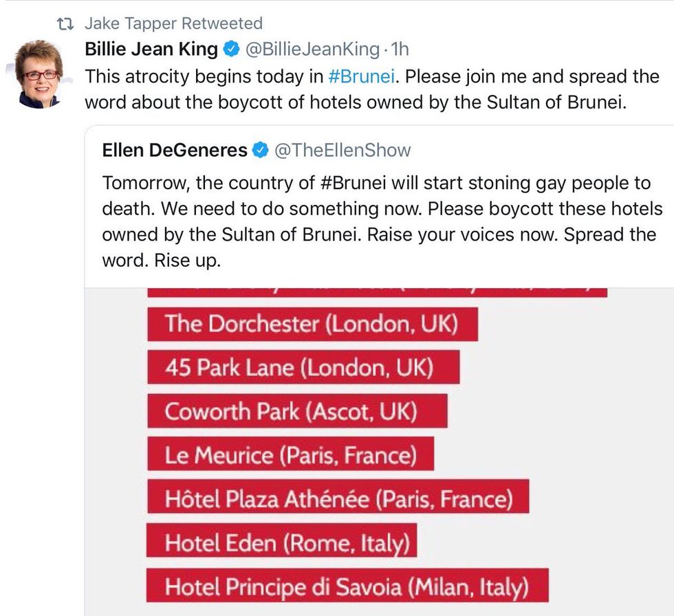This screenshot has height=616, width=674.
Task: Open the Billie Jean King display name
Action: [151, 49]
